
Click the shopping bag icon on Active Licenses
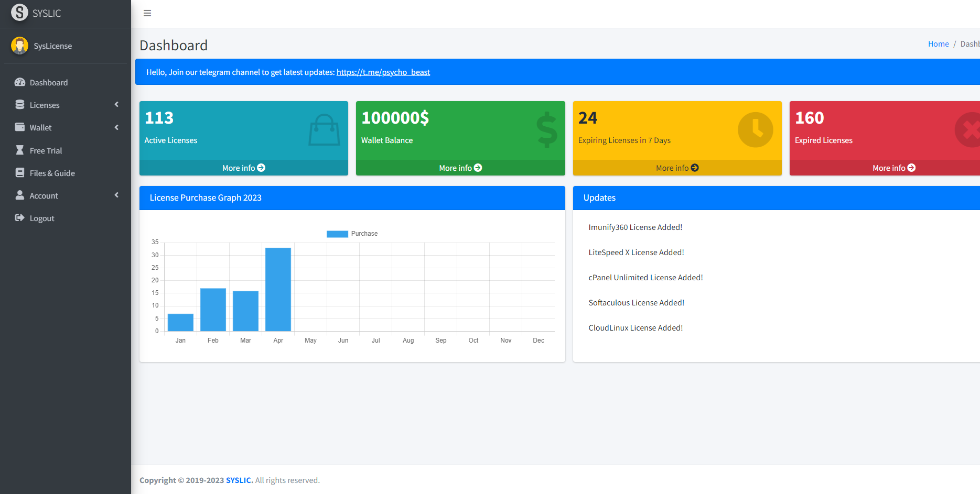coord(324,130)
